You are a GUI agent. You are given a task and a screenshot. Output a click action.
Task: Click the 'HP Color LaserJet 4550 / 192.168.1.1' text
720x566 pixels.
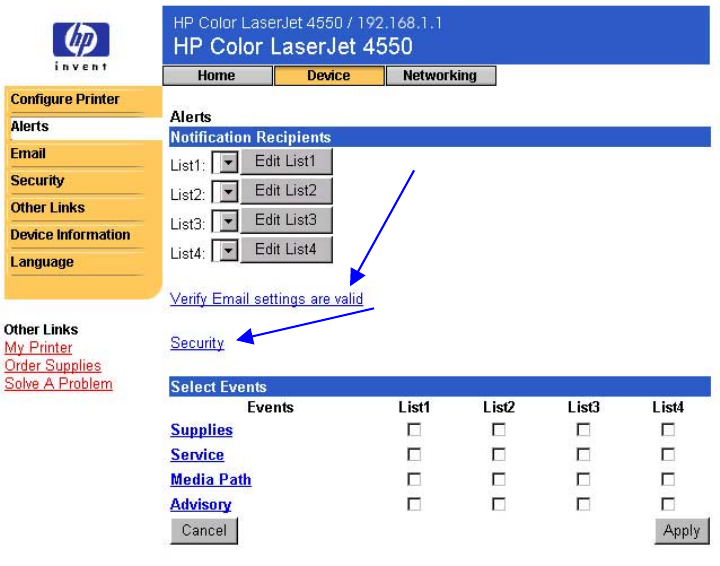tap(307, 22)
